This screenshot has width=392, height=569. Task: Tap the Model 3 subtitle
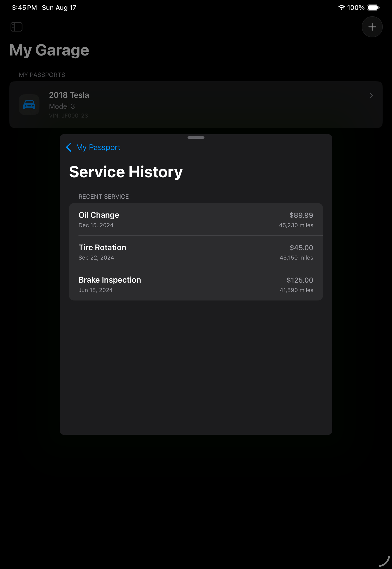point(62,106)
